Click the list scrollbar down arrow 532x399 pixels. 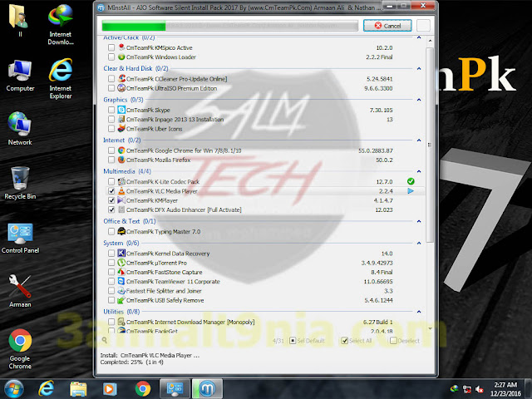click(430, 328)
